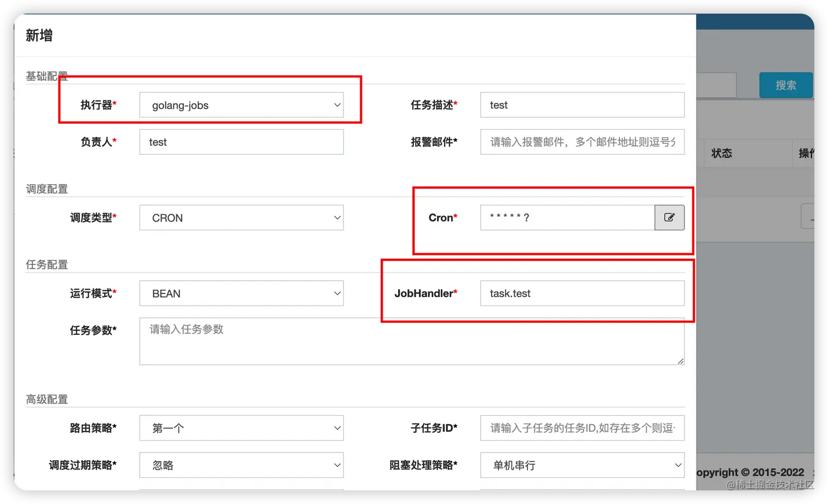Open the 调度过期策略 dropdown showing 忽略
This screenshot has width=828, height=504.
click(x=242, y=465)
